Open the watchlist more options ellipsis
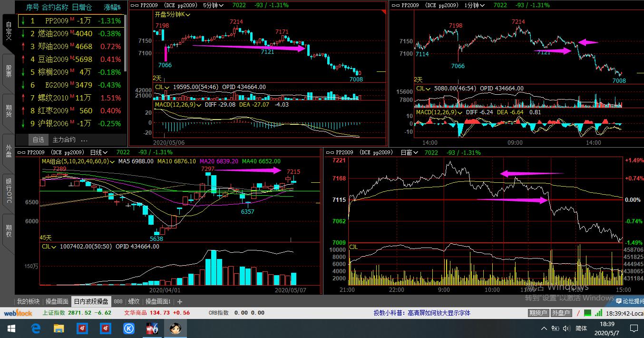Viewport: 644px width, 338px height. (84, 140)
